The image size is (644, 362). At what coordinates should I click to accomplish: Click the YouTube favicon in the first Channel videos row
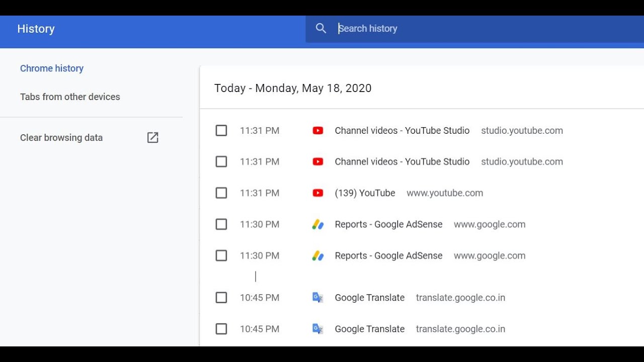[317, 131]
